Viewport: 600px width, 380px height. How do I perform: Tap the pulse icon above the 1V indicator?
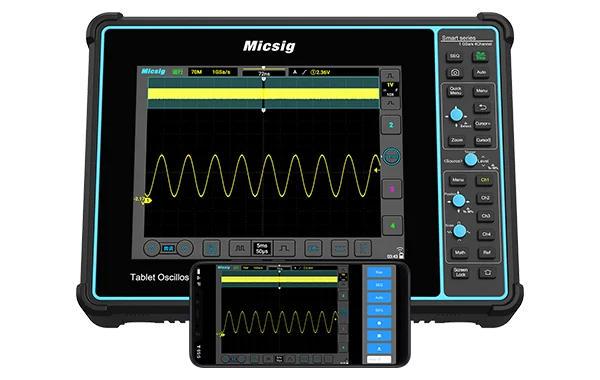(x=390, y=75)
